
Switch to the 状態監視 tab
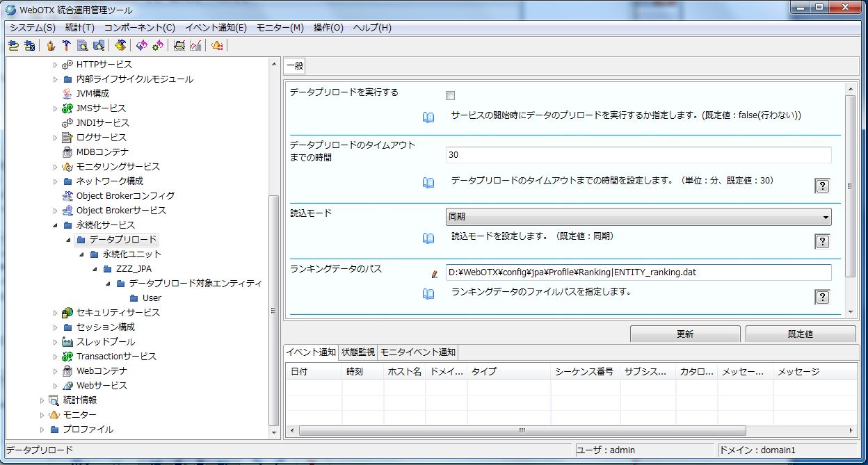[x=358, y=352]
